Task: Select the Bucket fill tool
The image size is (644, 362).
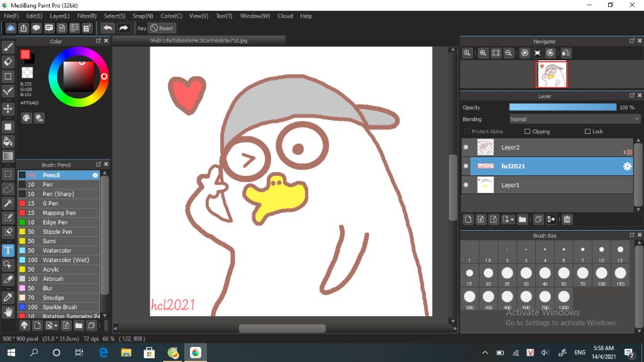Action: pyautogui.click(x=8, y=141)
